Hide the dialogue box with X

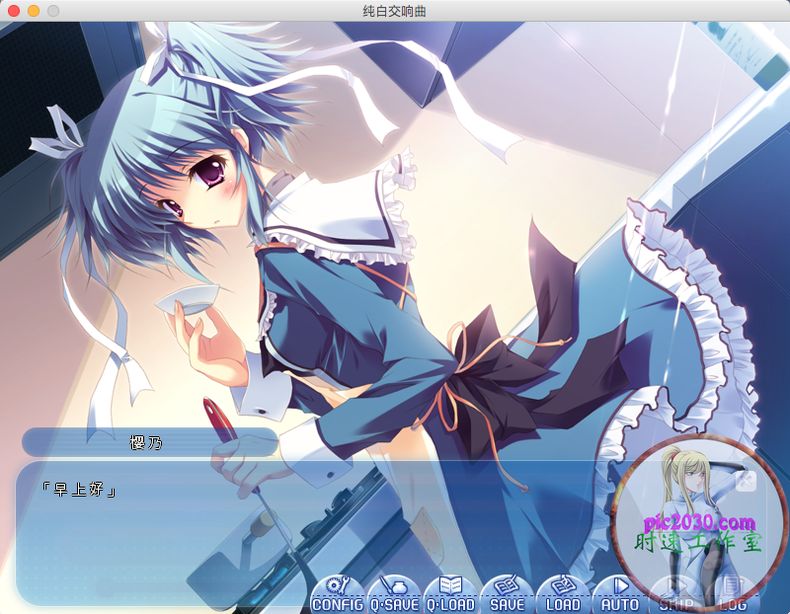(746, 482)
